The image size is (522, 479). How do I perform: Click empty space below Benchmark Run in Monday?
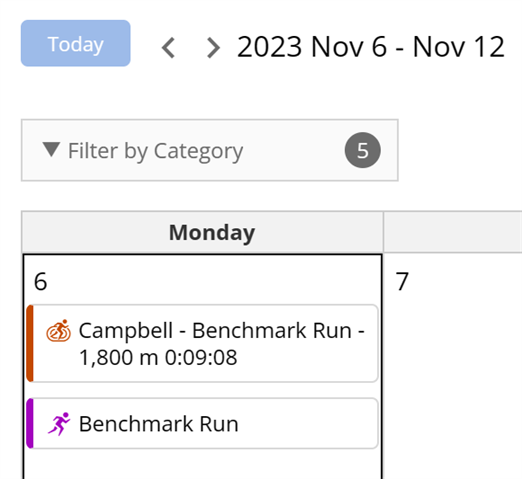(202, 465)
